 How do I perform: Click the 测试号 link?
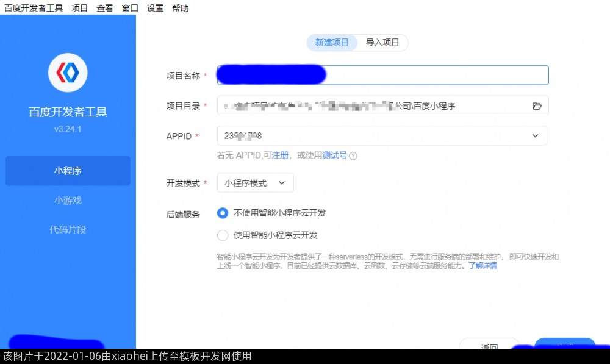click(334, 155)
